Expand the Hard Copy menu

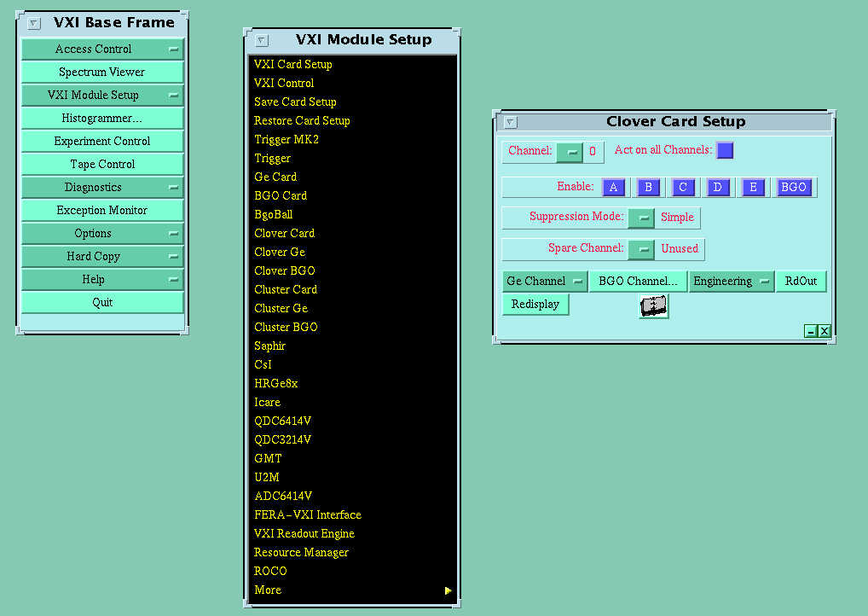pyautogui.click(x=102, y=257)
